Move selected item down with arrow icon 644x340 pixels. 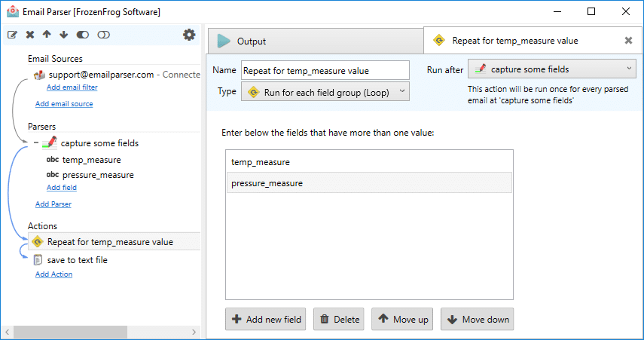click(64, 35)
